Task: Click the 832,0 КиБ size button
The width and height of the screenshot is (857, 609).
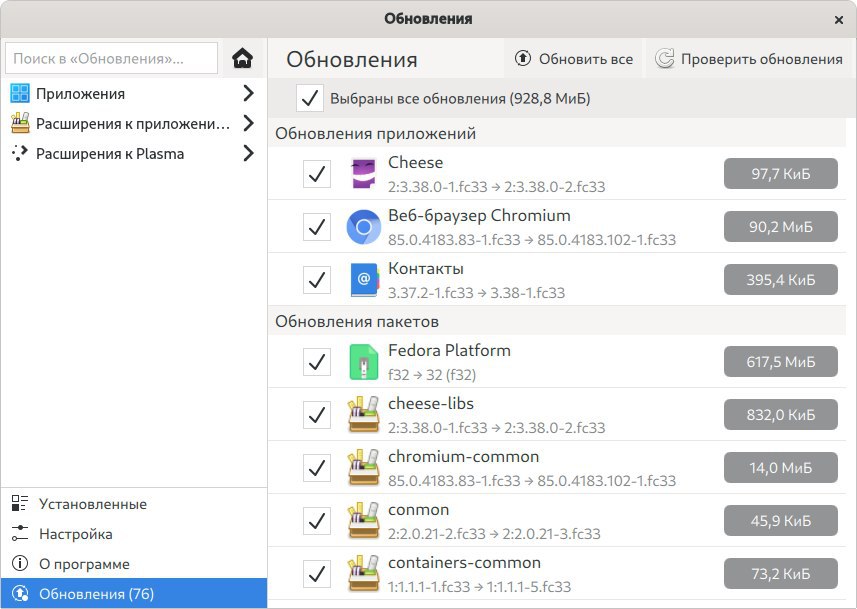Action: pos(780,415)
